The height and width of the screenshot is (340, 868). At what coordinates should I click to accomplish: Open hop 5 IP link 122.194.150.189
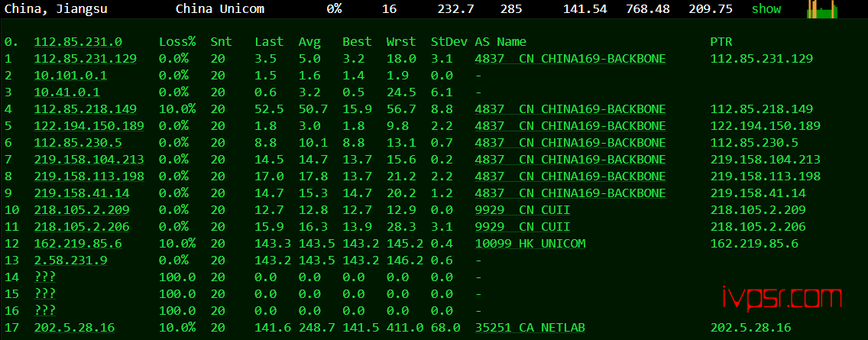(89, 126)
